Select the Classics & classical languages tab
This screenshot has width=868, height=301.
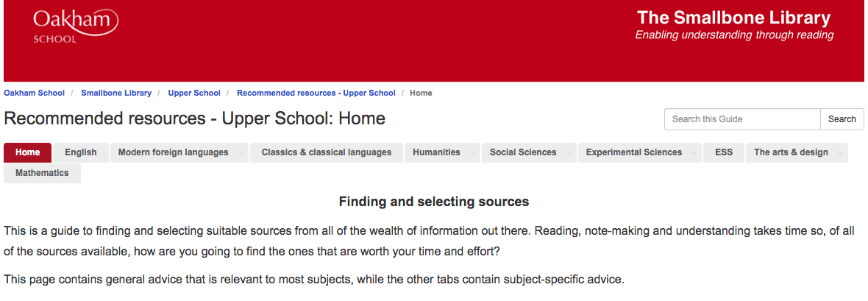(327, 152)
